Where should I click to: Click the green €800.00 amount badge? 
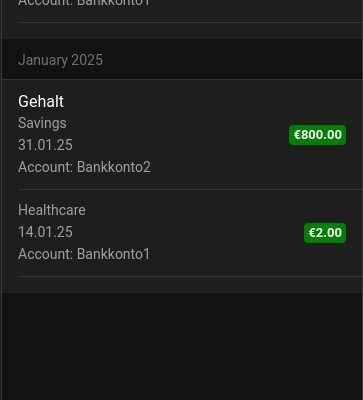(317, 135)
